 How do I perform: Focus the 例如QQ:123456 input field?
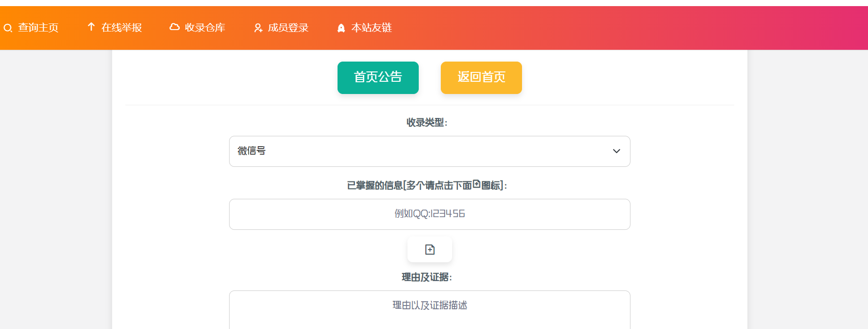(430, 214)
